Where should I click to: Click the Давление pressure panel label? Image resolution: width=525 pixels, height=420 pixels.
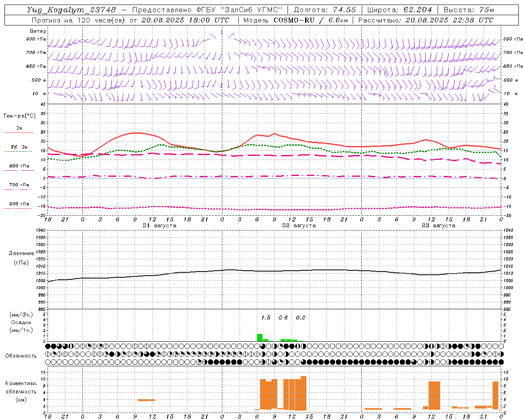click(21, 253)
